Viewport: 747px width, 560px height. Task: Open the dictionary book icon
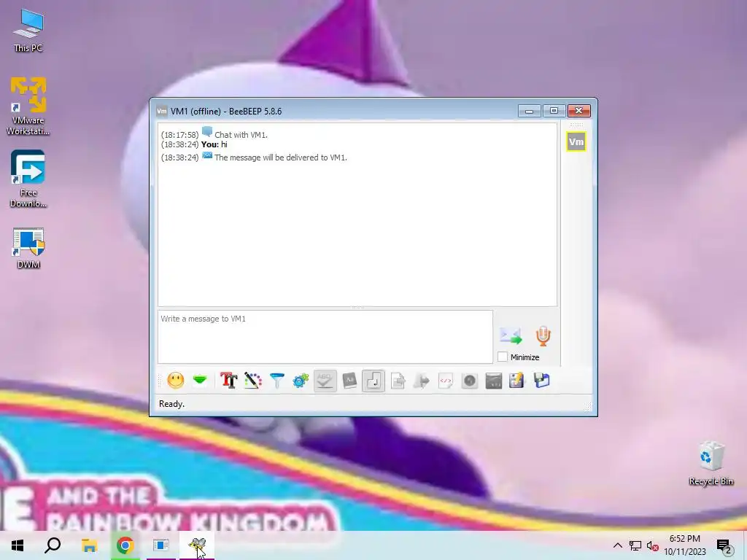(349, 381)
